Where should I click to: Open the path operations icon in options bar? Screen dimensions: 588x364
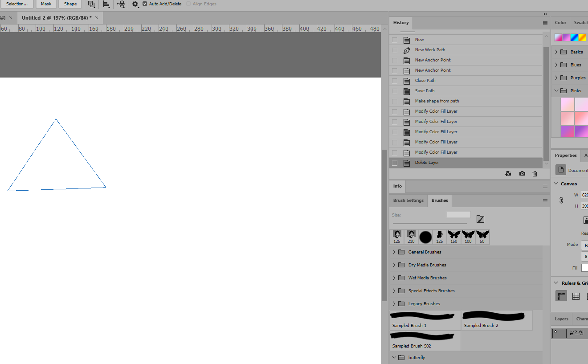(91, 4)
